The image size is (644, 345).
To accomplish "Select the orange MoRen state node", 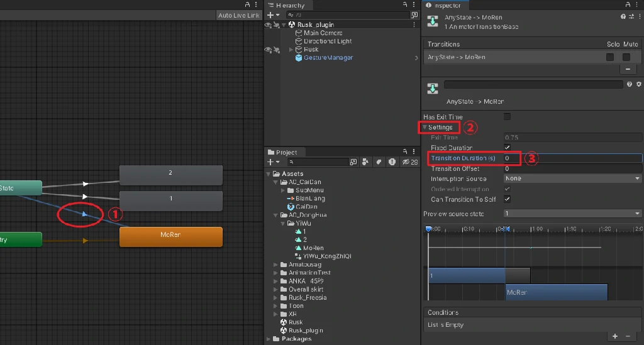I will (170, 237).
